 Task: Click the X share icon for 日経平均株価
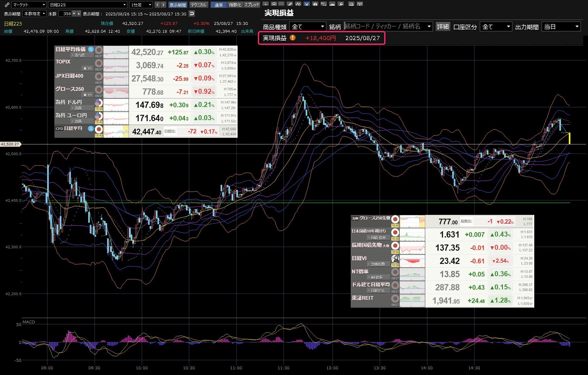click(x=91, y=49)
